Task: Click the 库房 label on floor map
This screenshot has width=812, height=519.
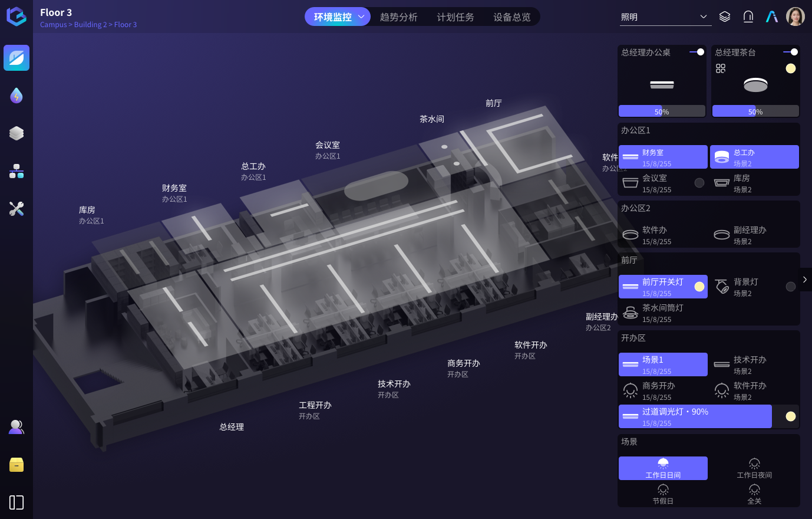Action: pyautogui.click(x=87, y=210)
